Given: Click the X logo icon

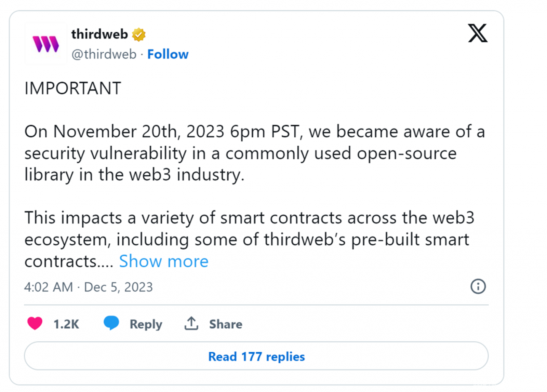Looking at the screenshot, I should click(477, 33).
